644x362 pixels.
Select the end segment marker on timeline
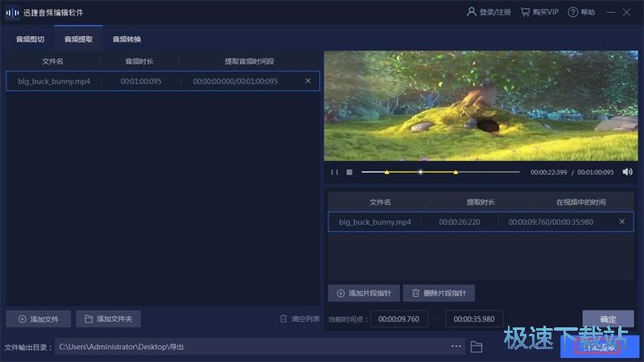tap(456, 172)
